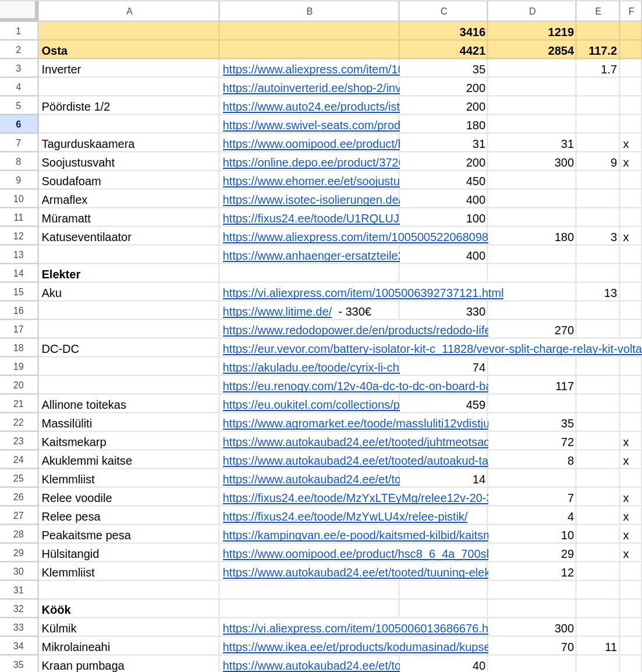The height and width of the screenshot is (672, 642).
Task: Select column F header
Action: 631,11
